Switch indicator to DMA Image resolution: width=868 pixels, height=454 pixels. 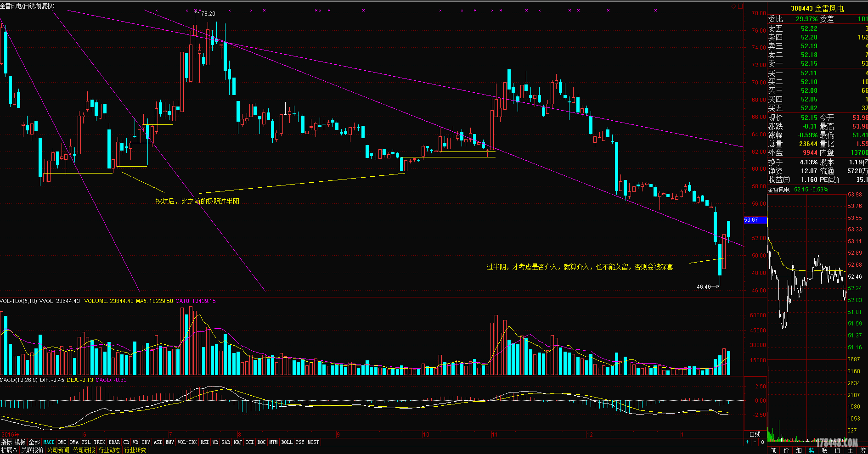click(74, 442)
